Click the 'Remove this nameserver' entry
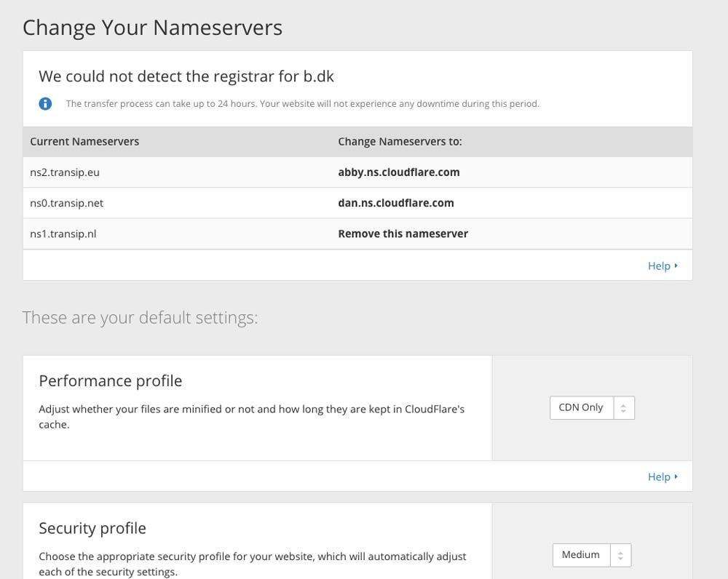 (403, 233)
